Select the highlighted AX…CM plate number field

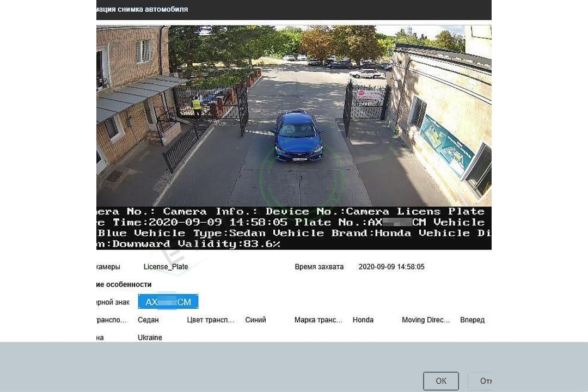[x=168, y=302]
